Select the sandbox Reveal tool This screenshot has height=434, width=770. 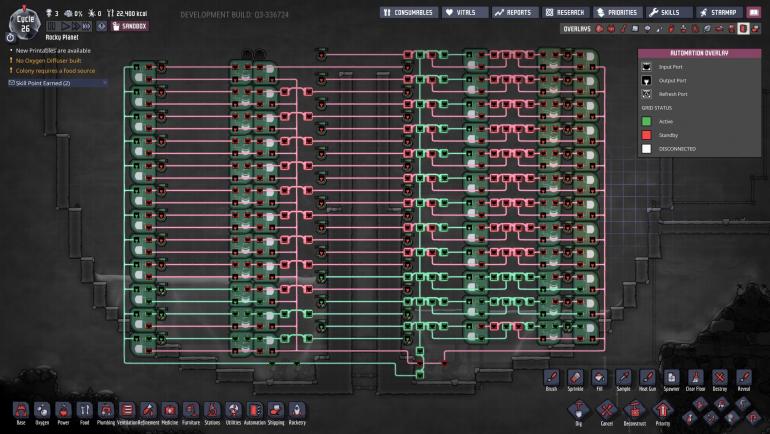(743, 380)
